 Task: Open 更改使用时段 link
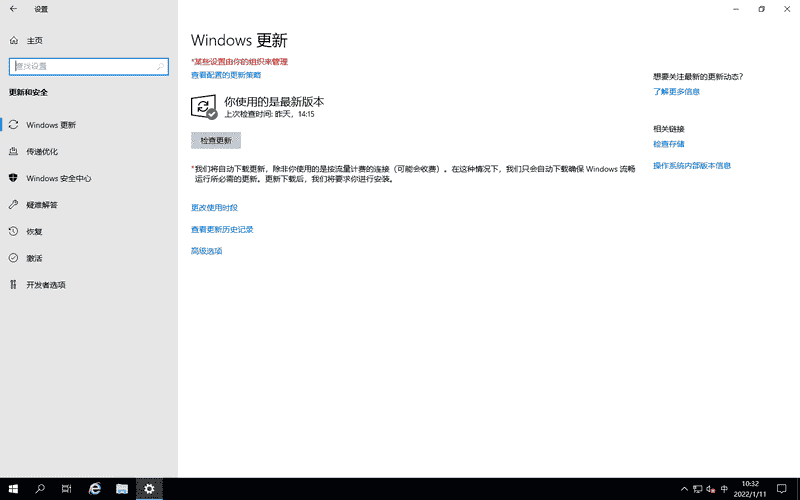tap(214, 208)
